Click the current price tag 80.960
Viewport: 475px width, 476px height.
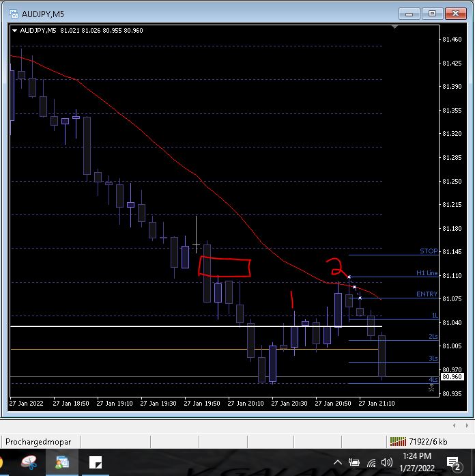(452, 377)
